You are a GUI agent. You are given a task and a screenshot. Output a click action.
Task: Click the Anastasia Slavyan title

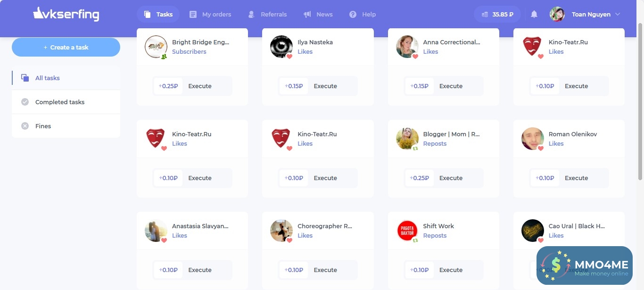click(200, 226)
